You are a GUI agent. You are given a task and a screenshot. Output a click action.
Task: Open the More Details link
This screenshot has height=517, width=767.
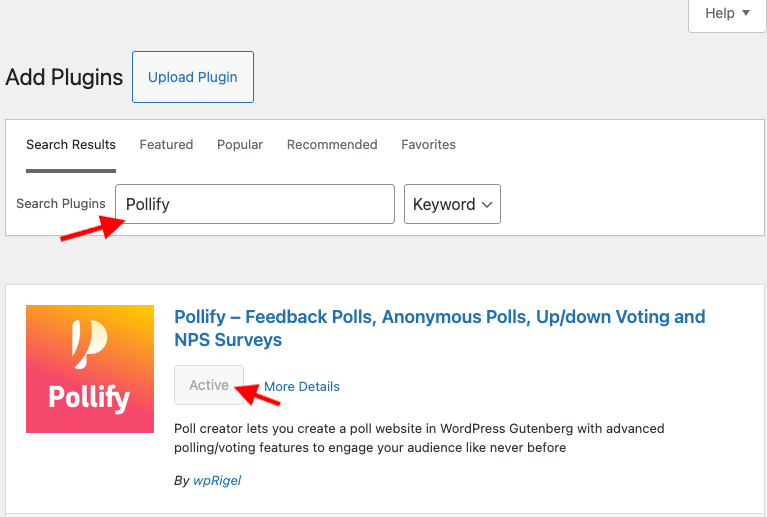click(302, 387)
